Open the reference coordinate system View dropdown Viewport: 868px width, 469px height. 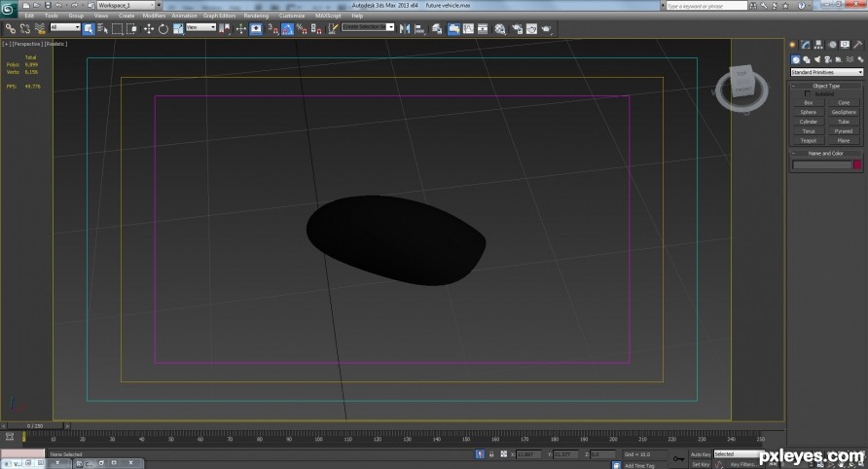[x=200, y=27]
